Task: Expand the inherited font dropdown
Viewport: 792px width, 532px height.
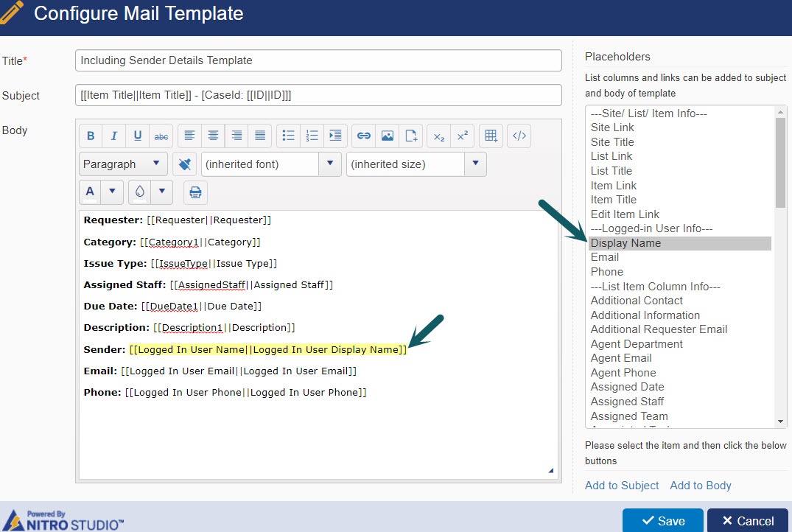Action: (x=330, y=164)
